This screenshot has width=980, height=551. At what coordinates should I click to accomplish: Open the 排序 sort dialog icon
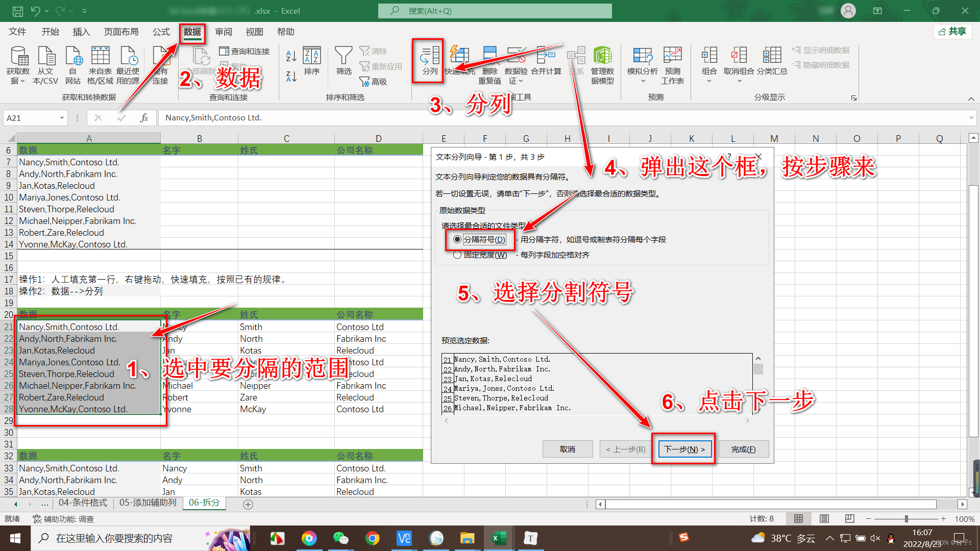(311, 56)
